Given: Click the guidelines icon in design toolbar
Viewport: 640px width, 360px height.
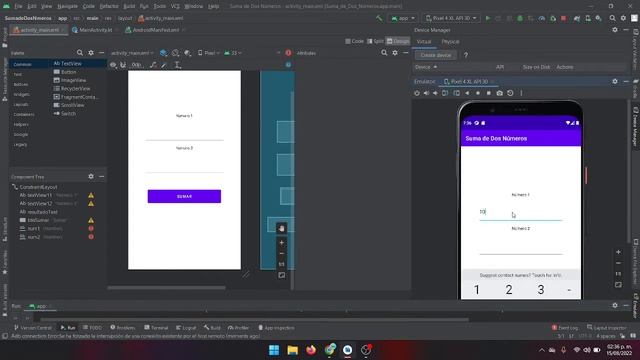Looking at the screenshot, I should pos(178,65).
